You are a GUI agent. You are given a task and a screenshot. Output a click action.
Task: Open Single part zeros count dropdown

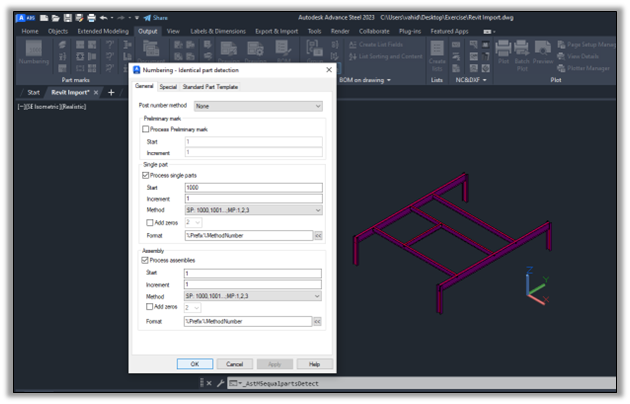tap(193, 222)
